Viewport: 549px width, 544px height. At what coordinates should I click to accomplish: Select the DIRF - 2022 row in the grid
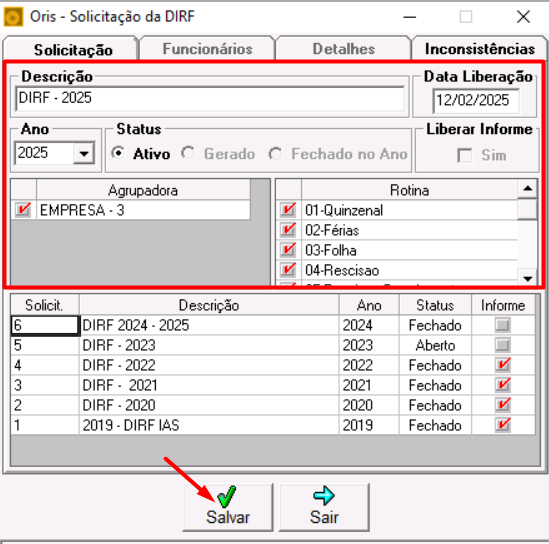coord(273,365)
